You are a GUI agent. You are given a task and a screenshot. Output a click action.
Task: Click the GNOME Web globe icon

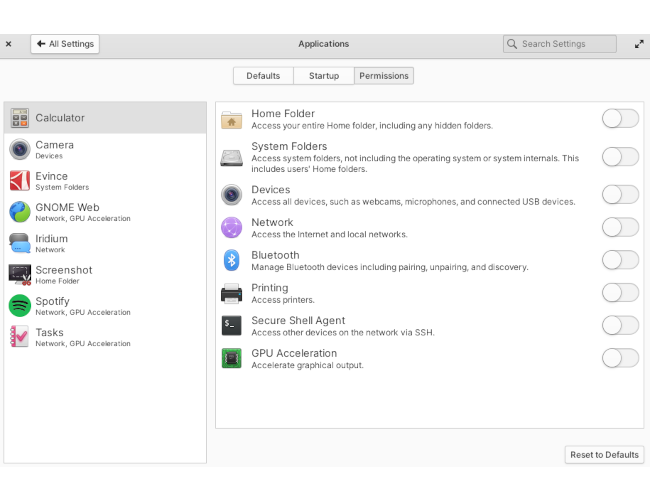click(19, 212)
